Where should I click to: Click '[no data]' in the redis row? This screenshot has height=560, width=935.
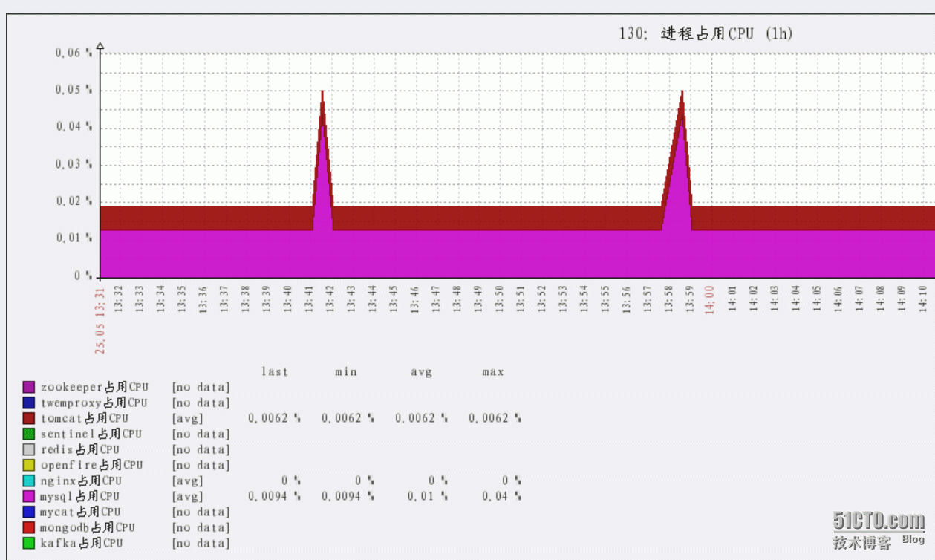(x=201, y=449)
